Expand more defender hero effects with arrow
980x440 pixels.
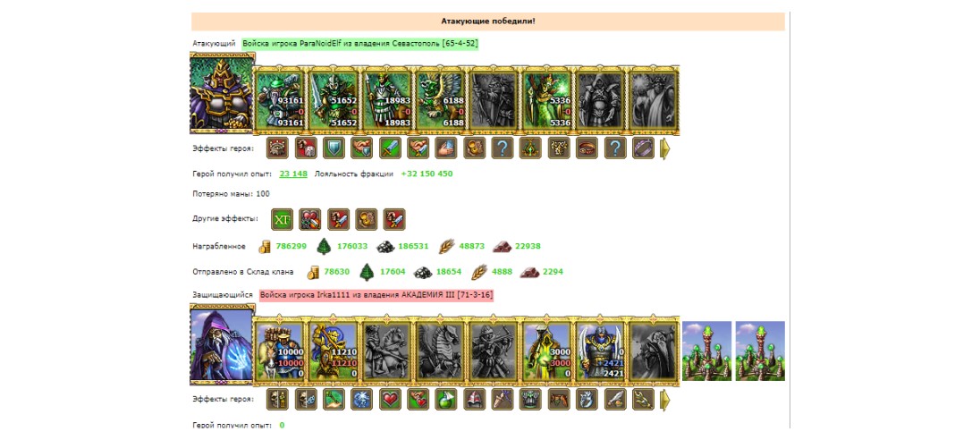[x=665, y=400]
